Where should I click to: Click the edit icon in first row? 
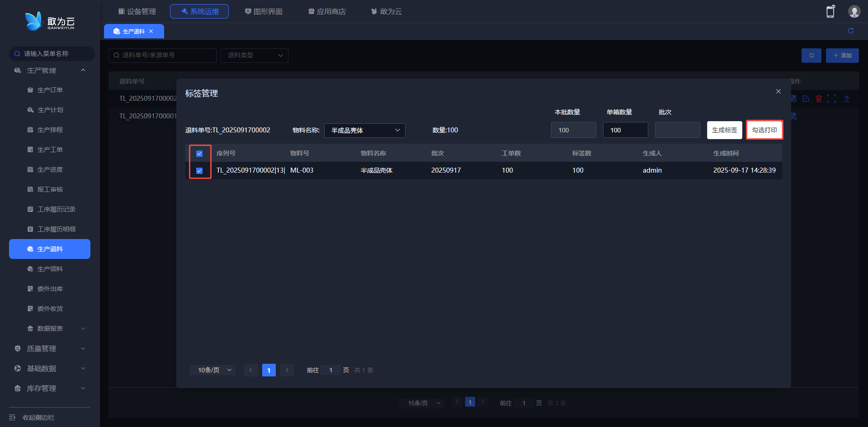coord(806,99)
